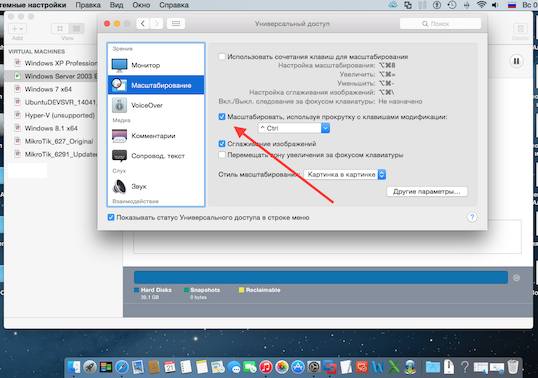Show all preferences grid button
The image size is (538, 378).
point(176,24)
